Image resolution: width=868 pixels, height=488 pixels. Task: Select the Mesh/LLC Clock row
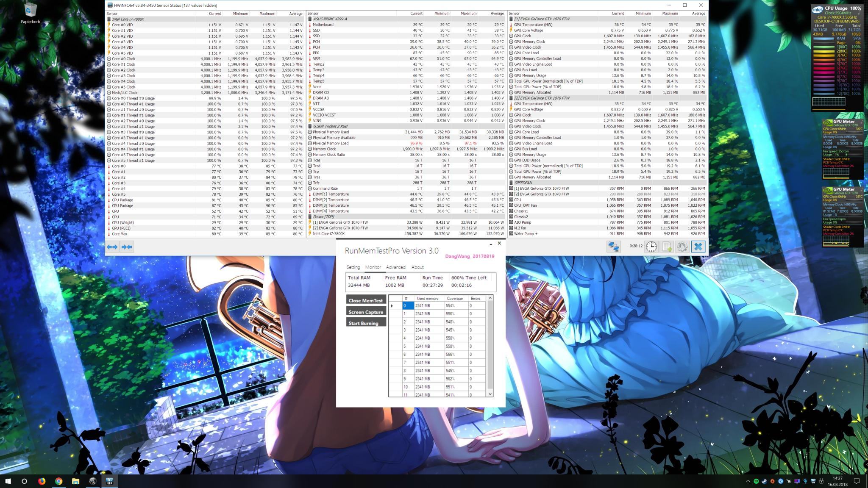click(x=205, y=92)
